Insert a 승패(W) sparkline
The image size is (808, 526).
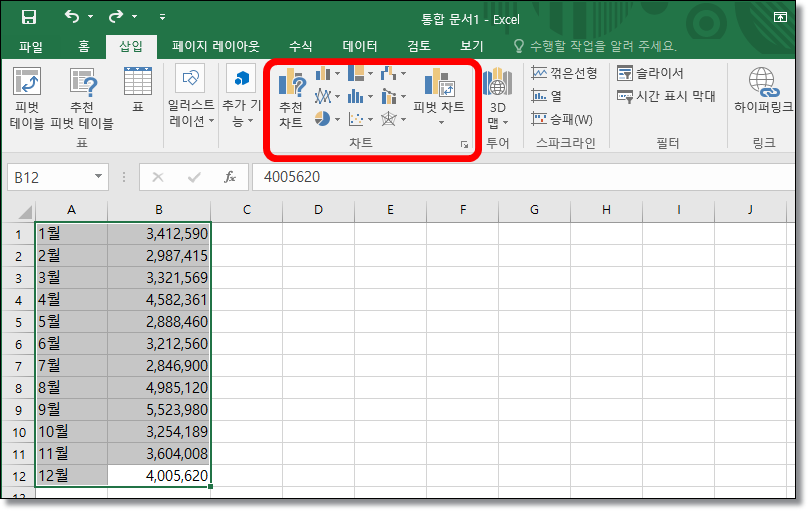(x=562, y=119)
